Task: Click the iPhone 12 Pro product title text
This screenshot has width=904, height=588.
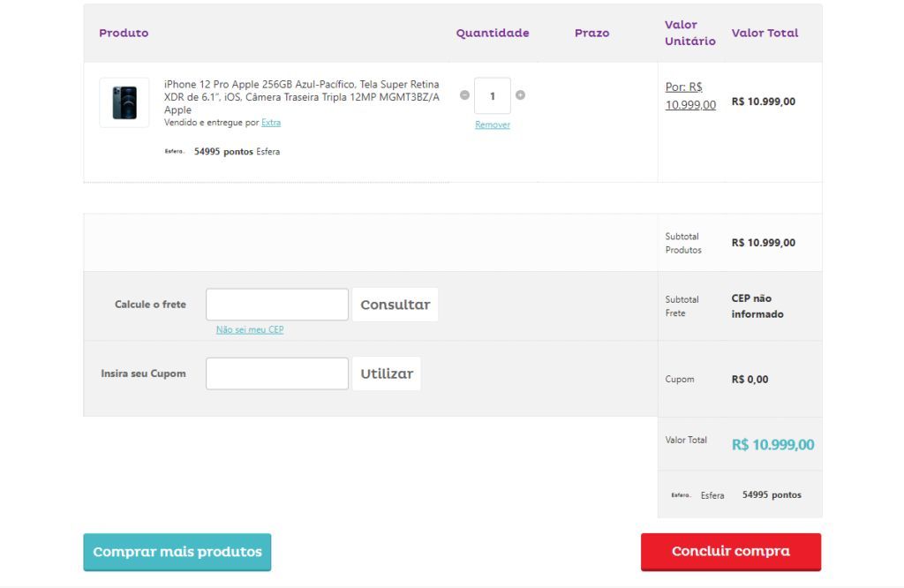Action: pyautogui.click(x=302, y=97)
